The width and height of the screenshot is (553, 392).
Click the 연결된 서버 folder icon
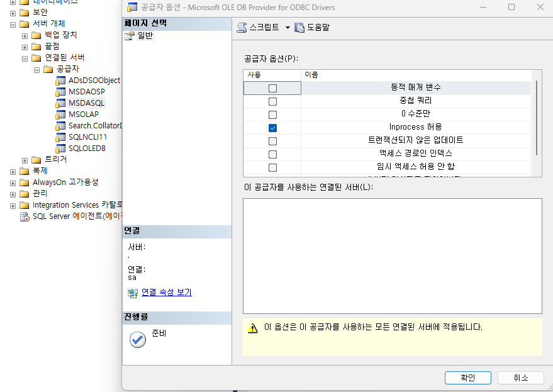click(x=36, y=58)
